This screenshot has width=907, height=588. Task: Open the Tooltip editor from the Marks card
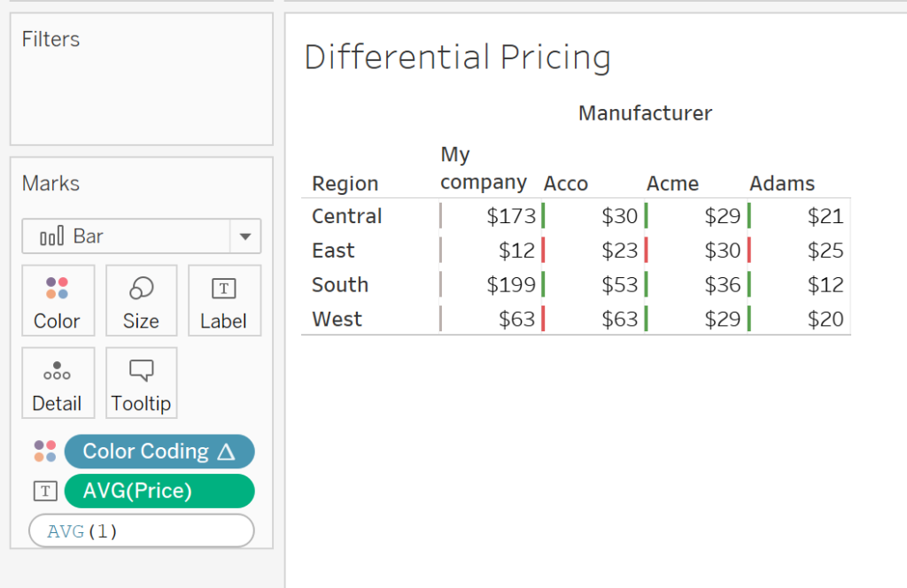point(141,383)
